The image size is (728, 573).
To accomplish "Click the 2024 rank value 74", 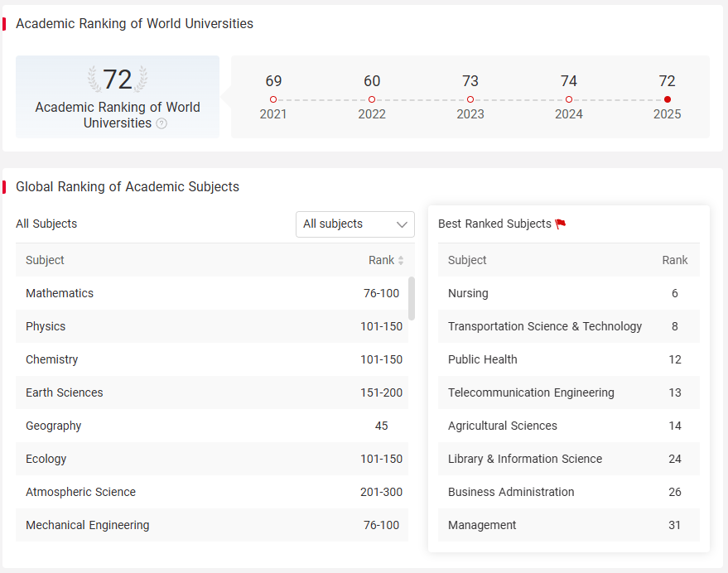I will 569,81.
